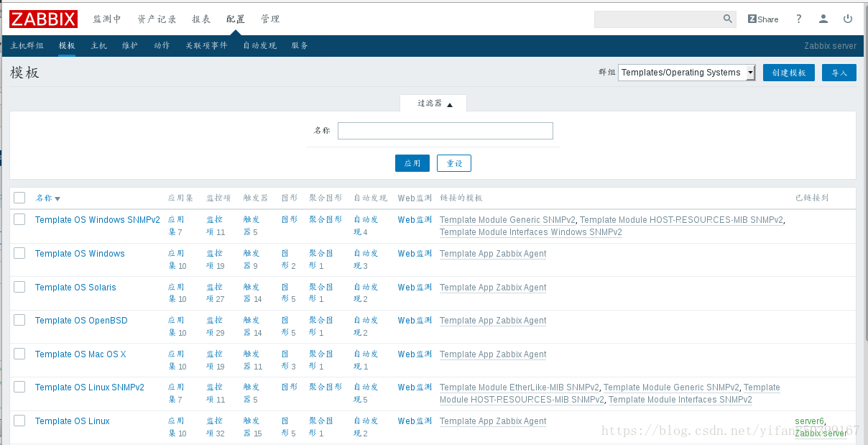Open the Template OS OpenBSD template
Image resolution: width=868 pixels, height=445 pixels.
tap(81, 321)
